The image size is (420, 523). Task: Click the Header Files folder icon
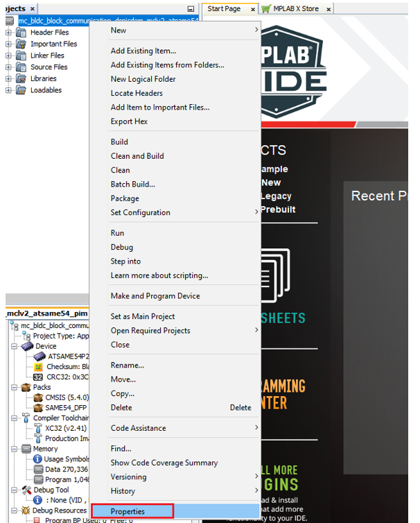pos(21,33)
